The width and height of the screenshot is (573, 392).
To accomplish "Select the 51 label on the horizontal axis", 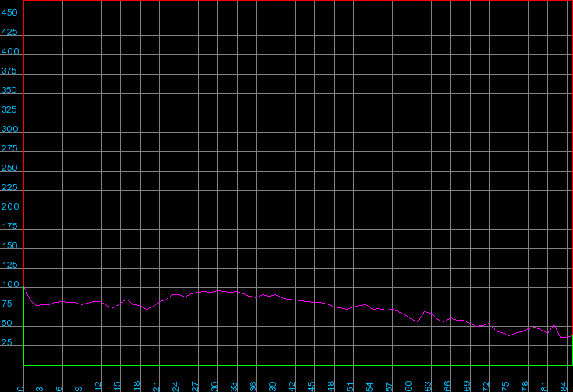I will (x=350, y=387).
